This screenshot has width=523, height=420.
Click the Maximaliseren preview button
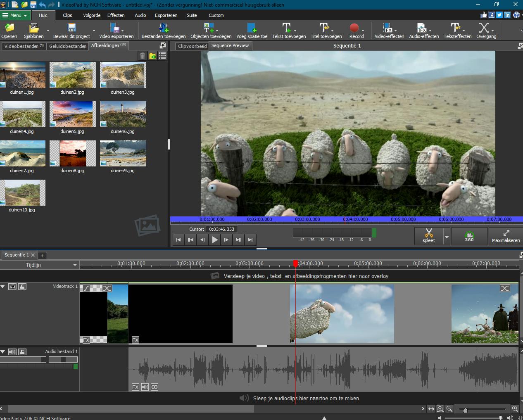[505, 236]
